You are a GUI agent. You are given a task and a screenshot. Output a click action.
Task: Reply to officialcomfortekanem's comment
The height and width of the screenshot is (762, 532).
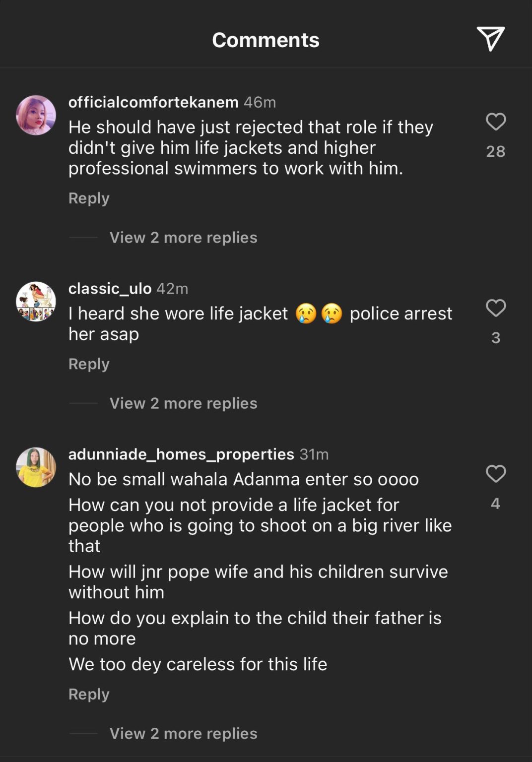89,198
